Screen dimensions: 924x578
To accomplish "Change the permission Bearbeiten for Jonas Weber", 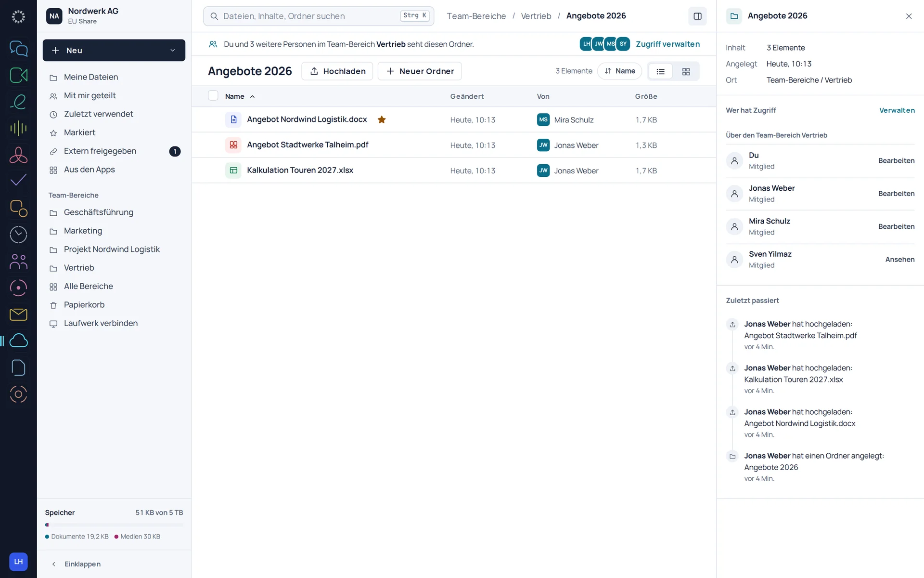I will pyautogui.click(x=896, y=194).
